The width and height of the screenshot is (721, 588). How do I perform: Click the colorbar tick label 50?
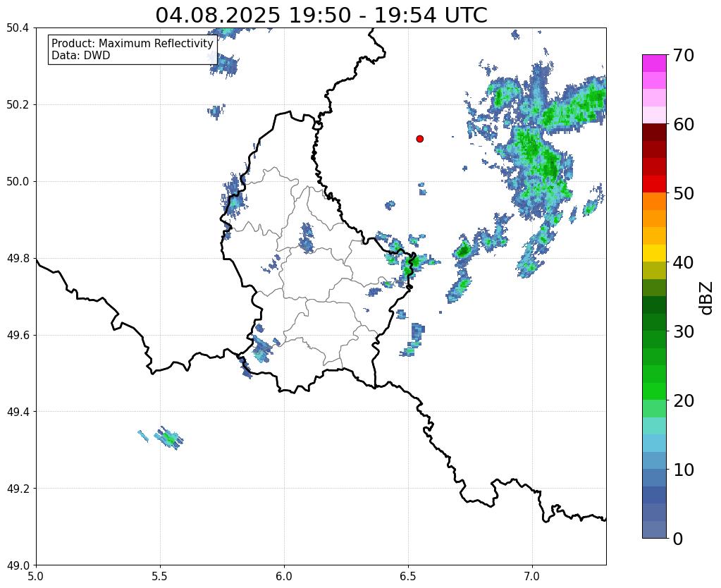pos(684,193)
